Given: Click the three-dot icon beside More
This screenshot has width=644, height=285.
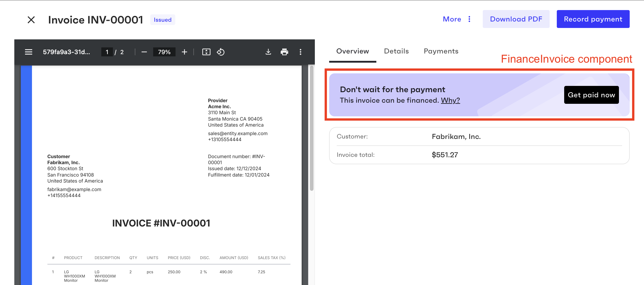Looking at the screenshot, I should pos(469,19).
